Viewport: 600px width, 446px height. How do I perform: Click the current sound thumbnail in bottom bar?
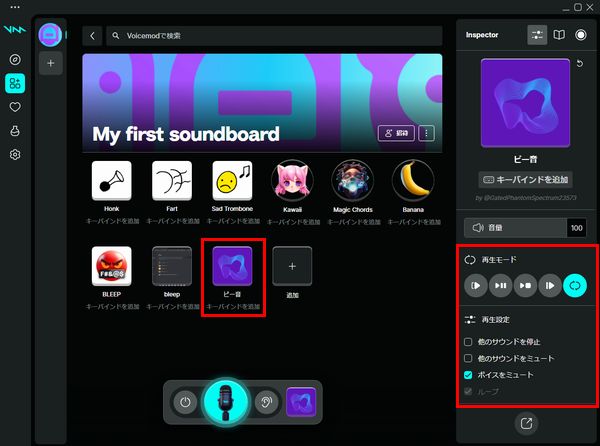pyautogui.click(x=301, y=402)
